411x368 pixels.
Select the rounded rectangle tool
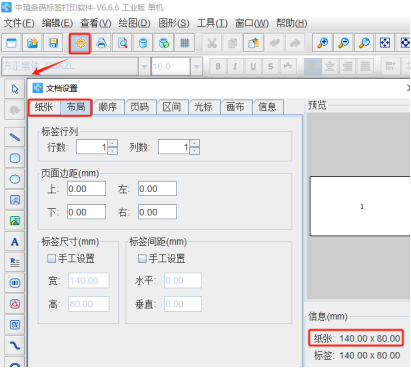pos(15,158)
